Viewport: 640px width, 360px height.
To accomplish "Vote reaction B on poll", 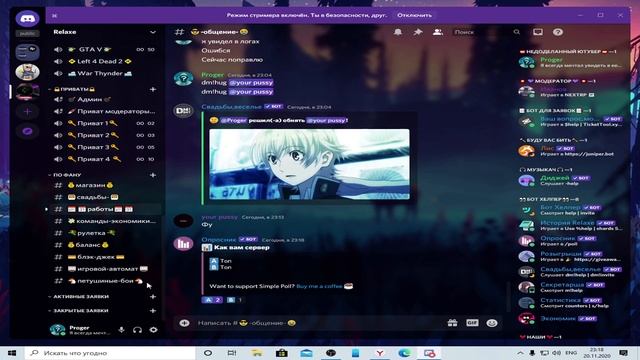I will click(x=234, y=300).
